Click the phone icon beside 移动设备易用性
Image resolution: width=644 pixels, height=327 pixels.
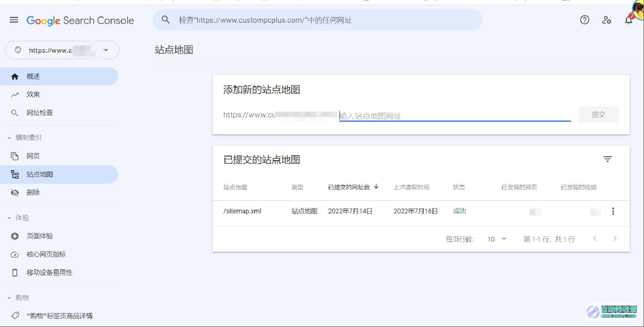click(x=15, y=273)
